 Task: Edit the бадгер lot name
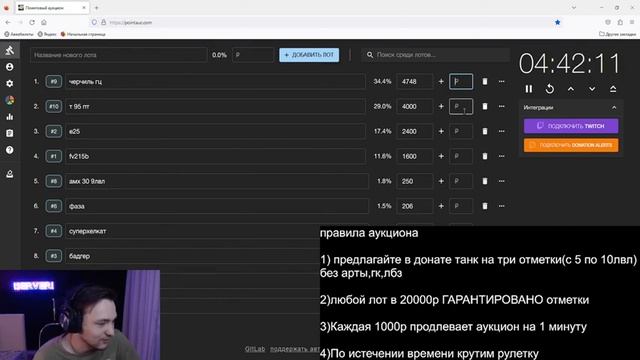click(x=193, y=256)
